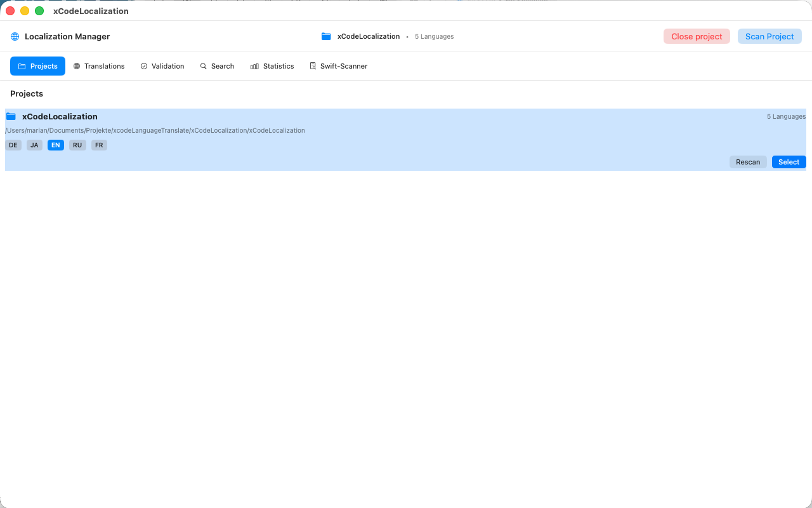The height and width of the screenshot is (508, 812).
Task: Click the Scan Project button
Action: 769,36
